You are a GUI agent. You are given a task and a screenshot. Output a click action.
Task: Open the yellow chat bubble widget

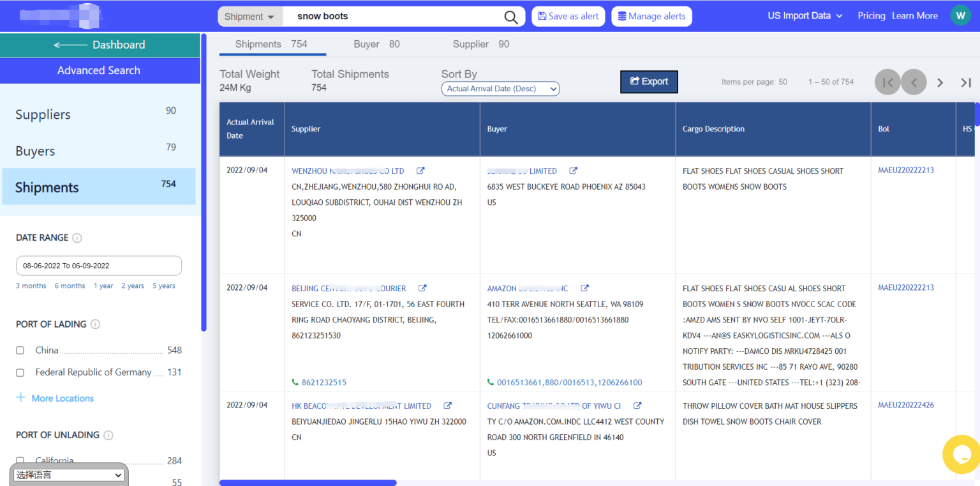(x=960, y=454)
